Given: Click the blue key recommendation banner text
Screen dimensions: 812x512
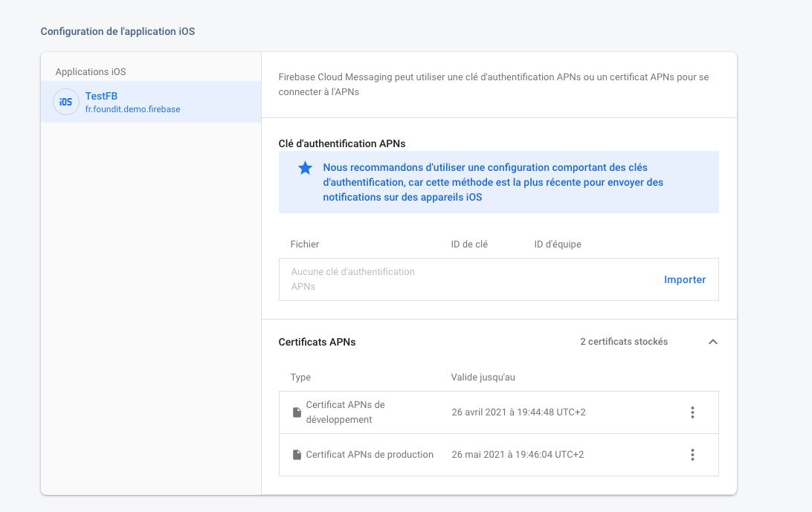Looking at the screenshot, I should click(x=492, y=182).
